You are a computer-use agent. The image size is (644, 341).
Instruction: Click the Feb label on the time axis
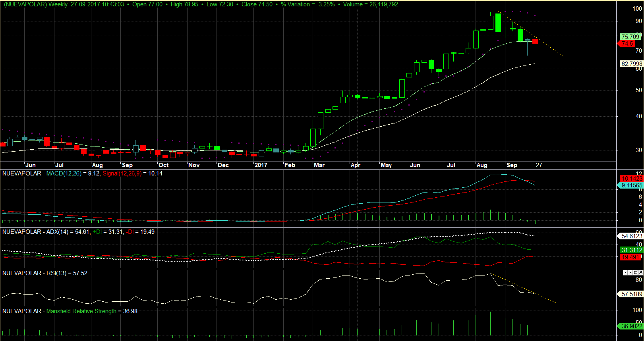point(290,165)
